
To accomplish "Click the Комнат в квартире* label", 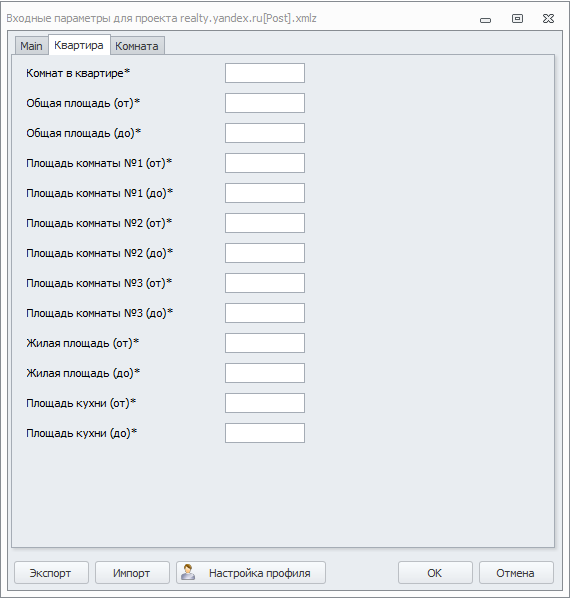I will (x=78, y=73).
